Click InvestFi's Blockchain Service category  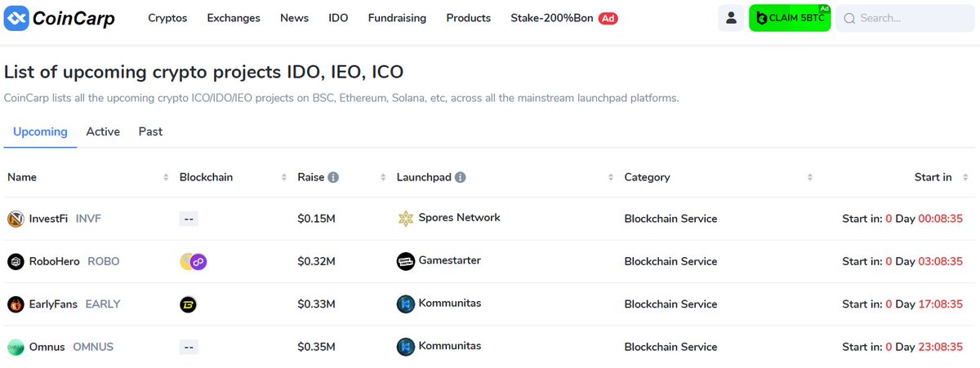pyautogui.click(x=670, y=219)
